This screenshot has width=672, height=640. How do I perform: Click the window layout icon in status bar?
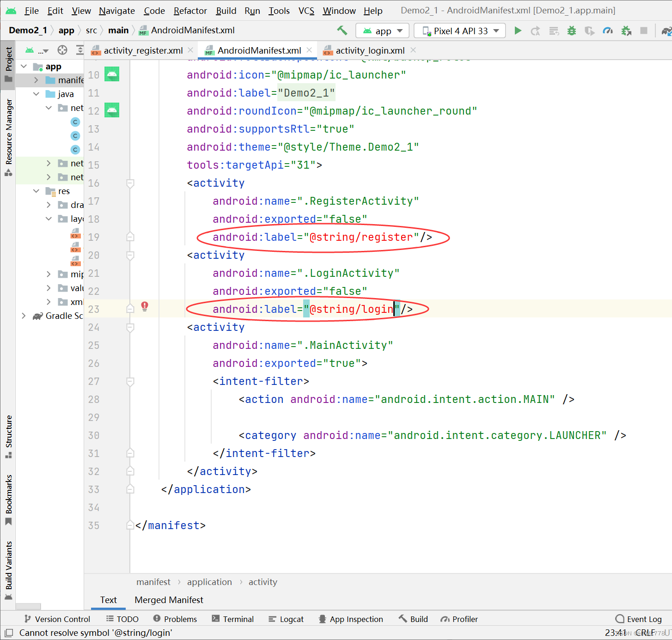point(8,633)
